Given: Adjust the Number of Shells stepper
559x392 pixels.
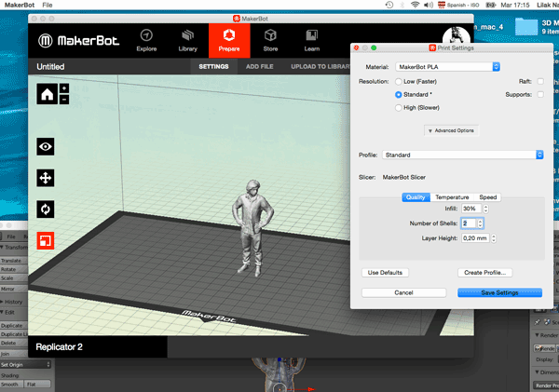Looking at the screenshot, I should (480, 223).
